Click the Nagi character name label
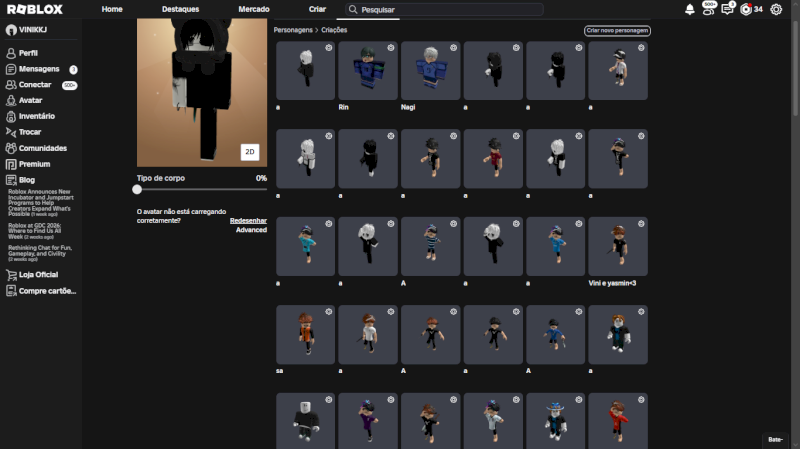The image size is (800, 449). pyautogui.click(x=408, y=107)
